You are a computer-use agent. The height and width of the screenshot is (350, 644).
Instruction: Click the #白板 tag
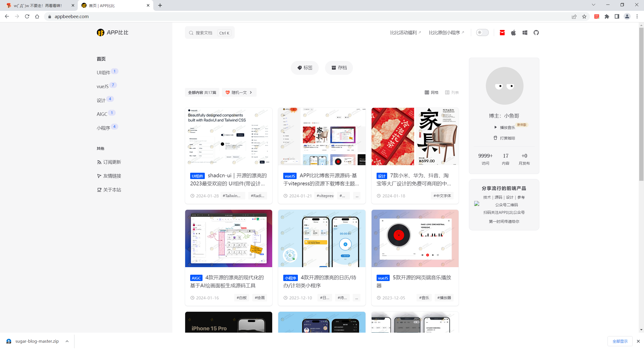[x=242, y=298]
